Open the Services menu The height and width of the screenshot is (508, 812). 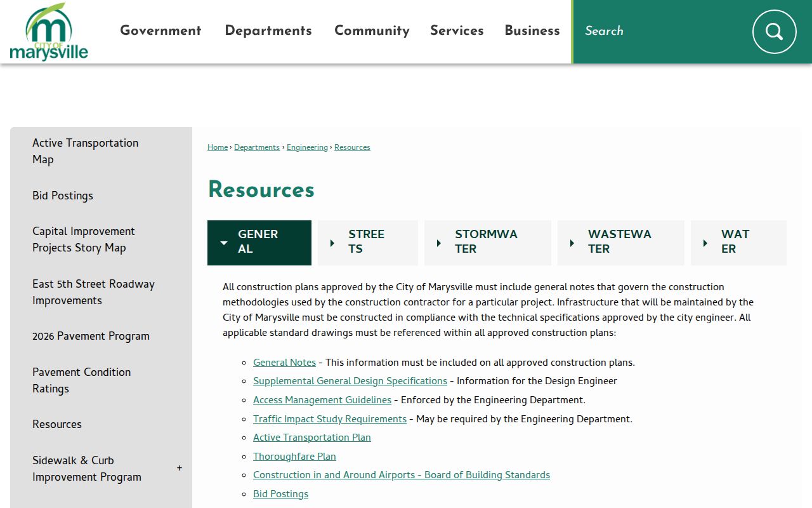point(457,30)
